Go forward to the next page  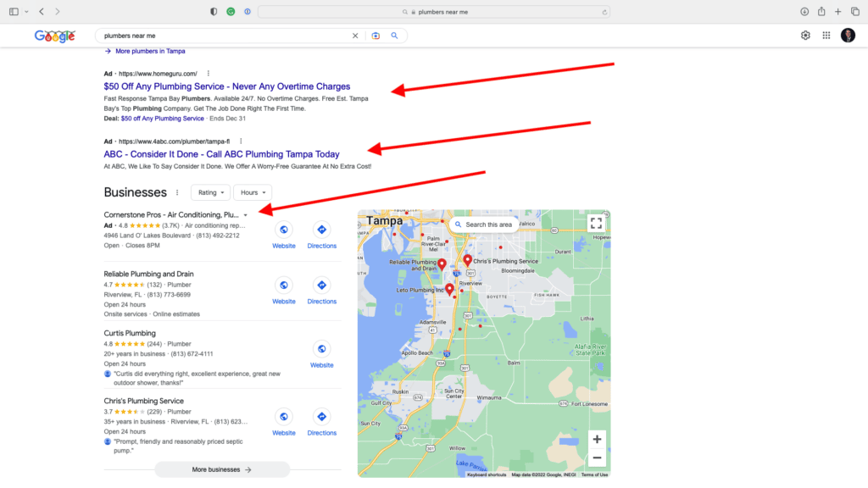pyautogui.click(x=58, y=12)
